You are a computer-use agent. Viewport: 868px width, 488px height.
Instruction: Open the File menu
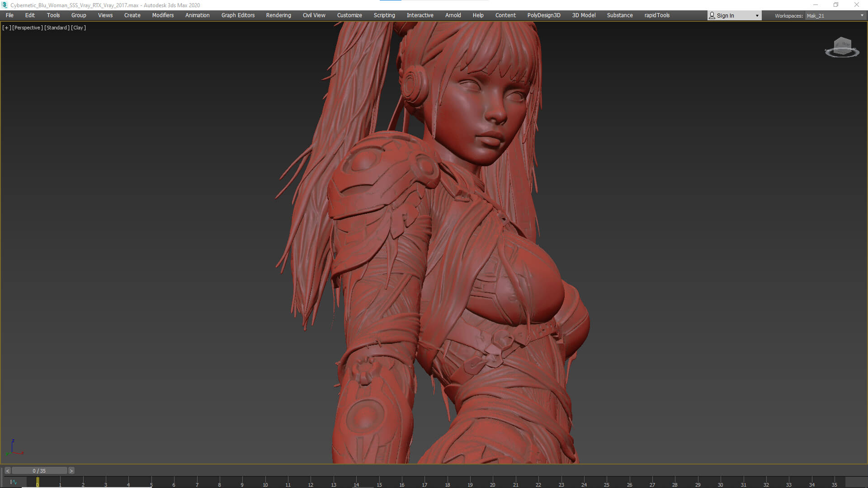pos(9,15)
